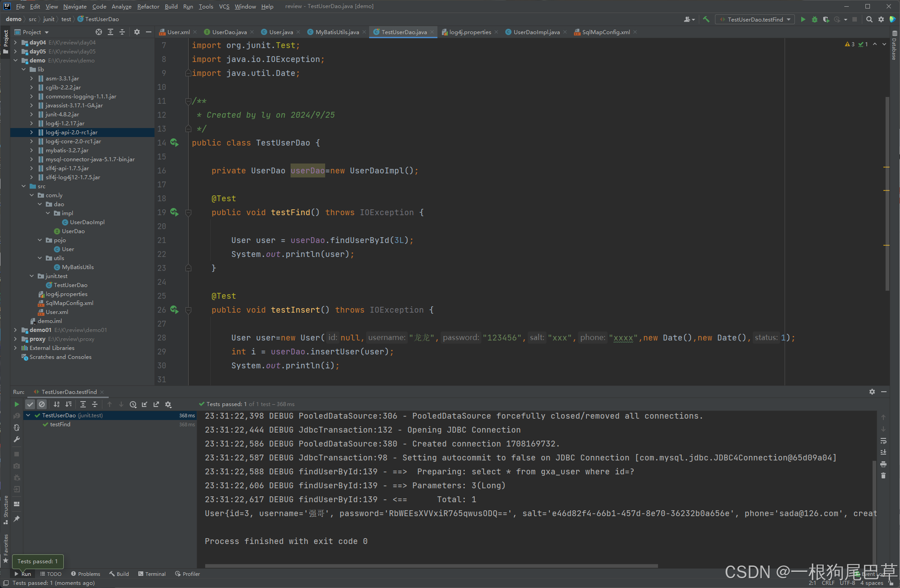This screenshot has height=588, width=900.
Task: Click run gutter icon beside testInsert method
Action: pos(174,310)
